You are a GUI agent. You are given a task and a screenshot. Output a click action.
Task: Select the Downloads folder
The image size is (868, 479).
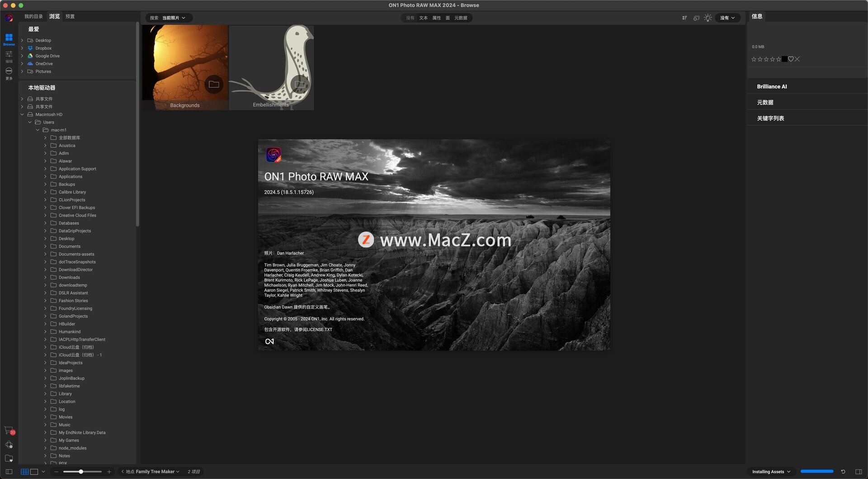tap(69, 277)
